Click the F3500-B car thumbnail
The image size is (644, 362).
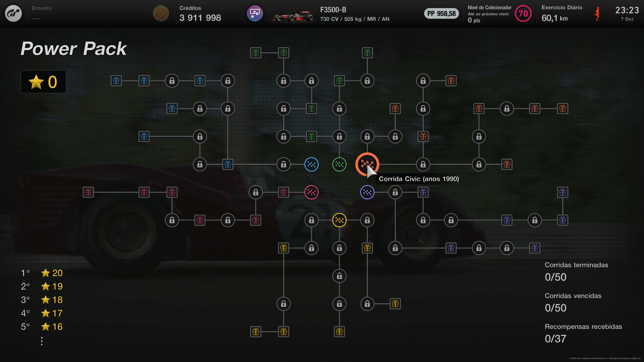pos(292,16)
